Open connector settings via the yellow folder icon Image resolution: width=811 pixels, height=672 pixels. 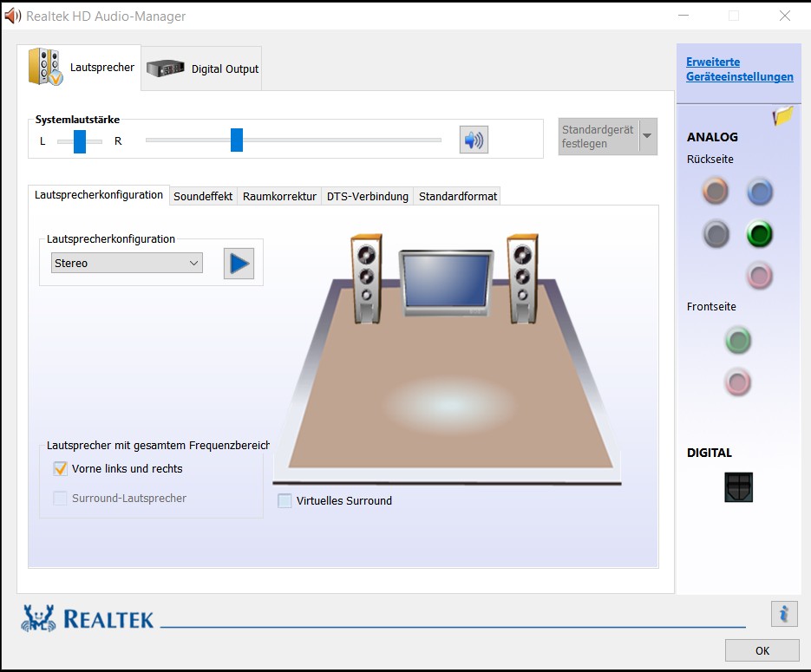tap(783, 116)
